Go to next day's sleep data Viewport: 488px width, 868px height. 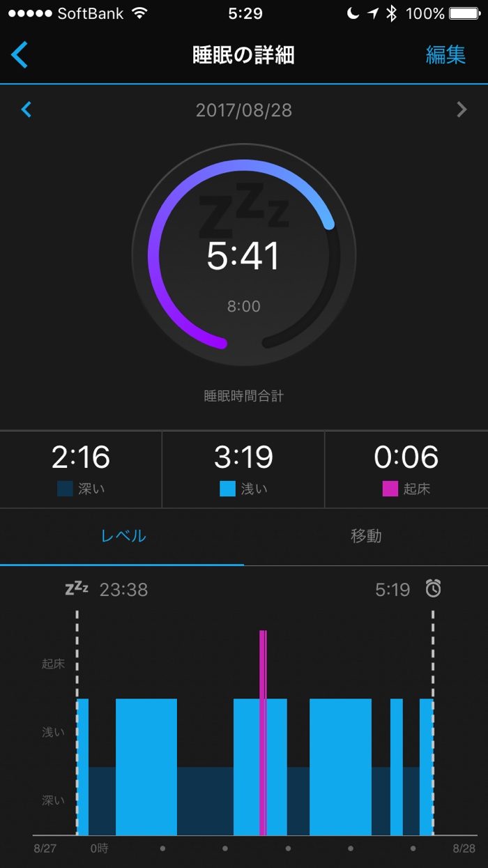462,109
